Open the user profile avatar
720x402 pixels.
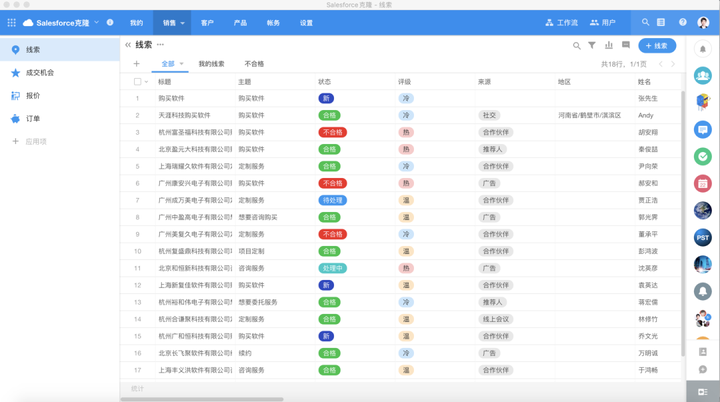703,22
